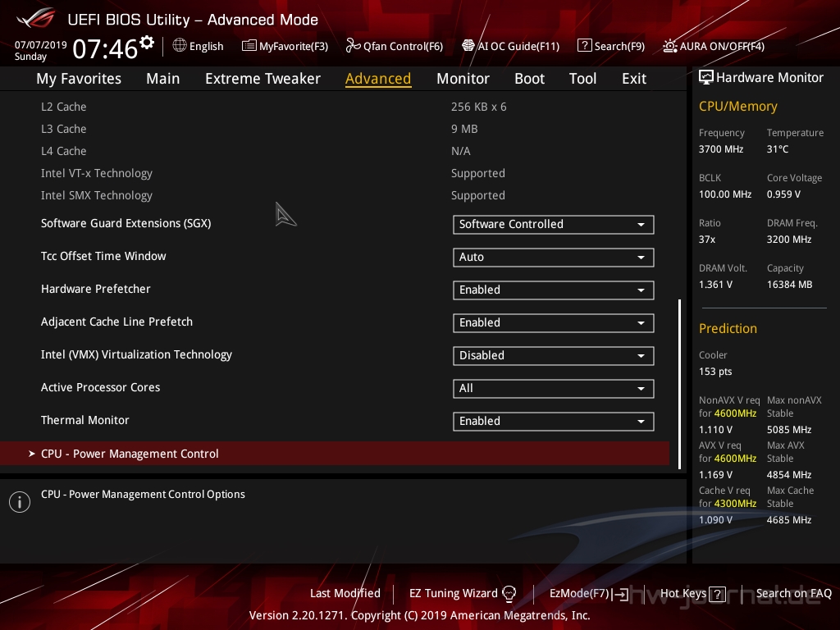Switch to Main tab

163,79
